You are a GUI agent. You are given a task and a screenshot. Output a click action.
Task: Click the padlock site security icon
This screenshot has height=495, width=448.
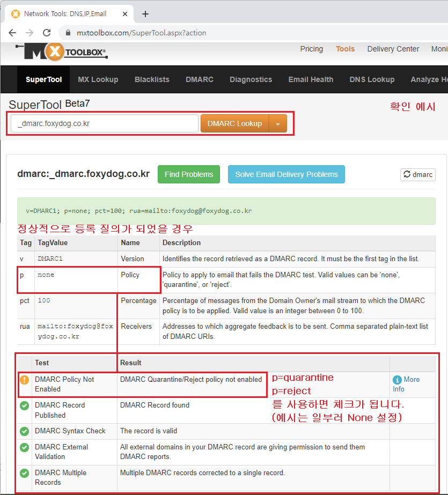point(68,33)
